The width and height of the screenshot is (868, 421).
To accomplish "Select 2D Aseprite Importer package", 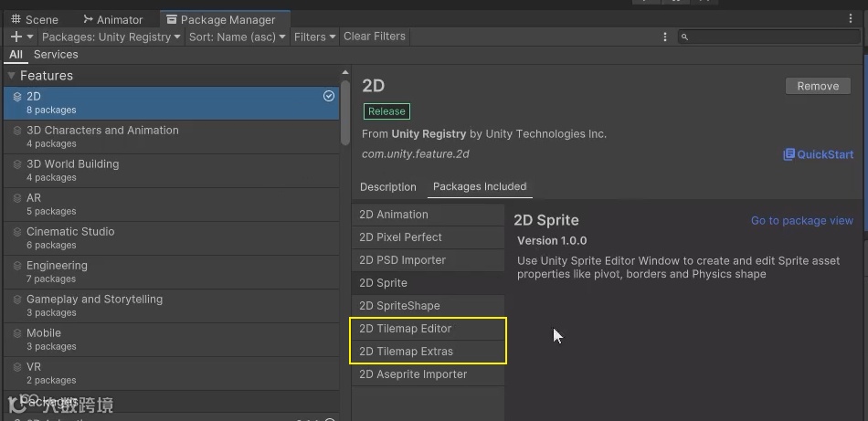I will pyautogui.click(x=428, y=374).
